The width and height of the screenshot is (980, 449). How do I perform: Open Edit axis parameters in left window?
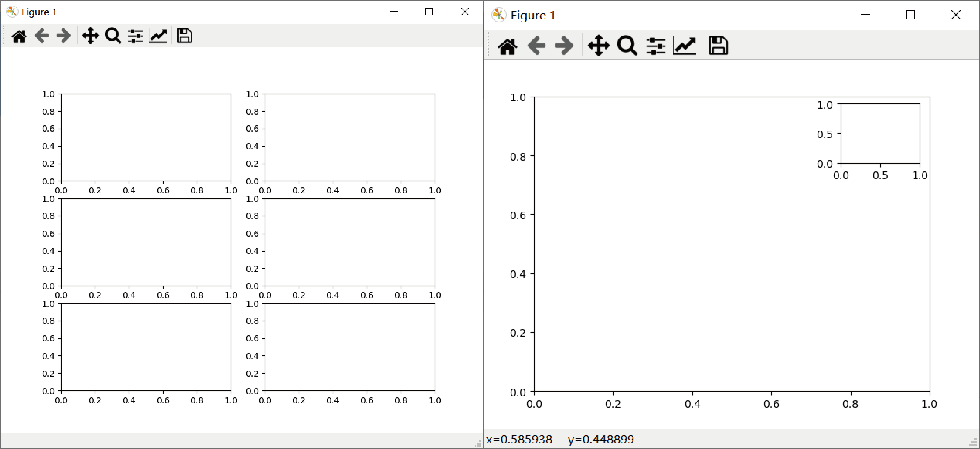click(x=158, y=36)
